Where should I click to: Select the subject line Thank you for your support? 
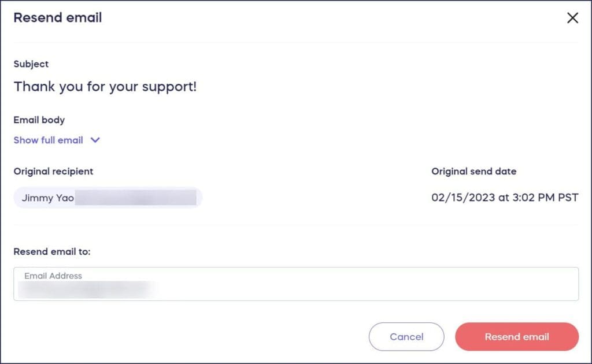click(105, 87)
